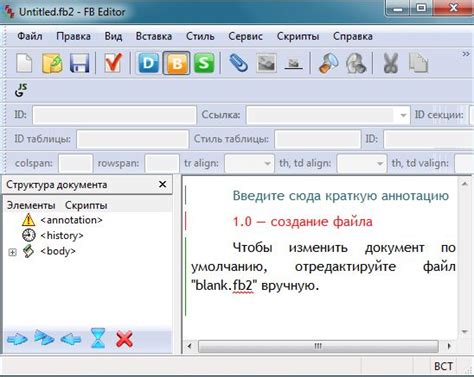Click the word 'blank.fb2' in the document

[224, 285]
